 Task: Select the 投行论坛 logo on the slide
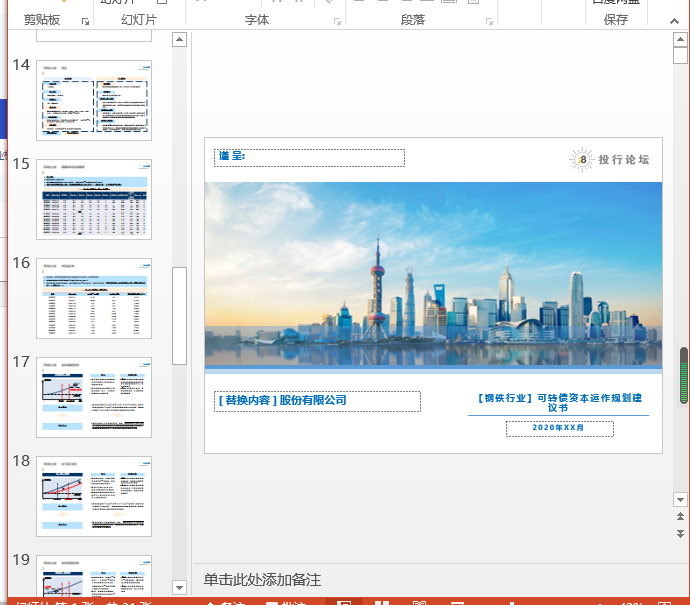[x=610, y=159]
